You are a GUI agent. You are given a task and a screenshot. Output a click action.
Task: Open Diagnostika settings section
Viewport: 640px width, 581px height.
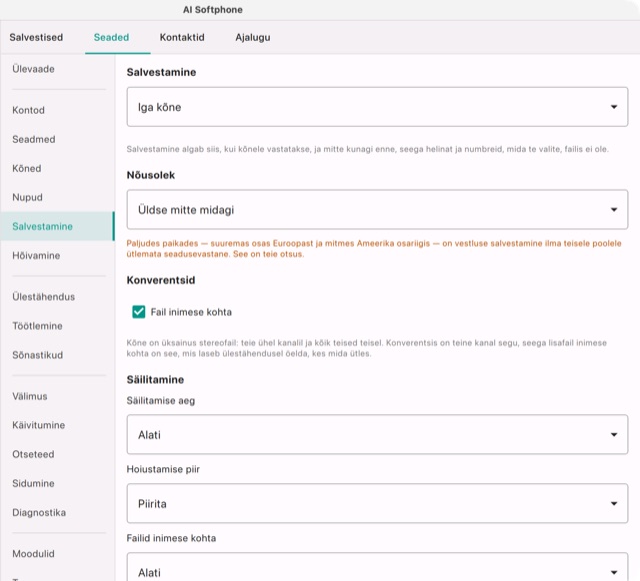(x=58, y=512)
